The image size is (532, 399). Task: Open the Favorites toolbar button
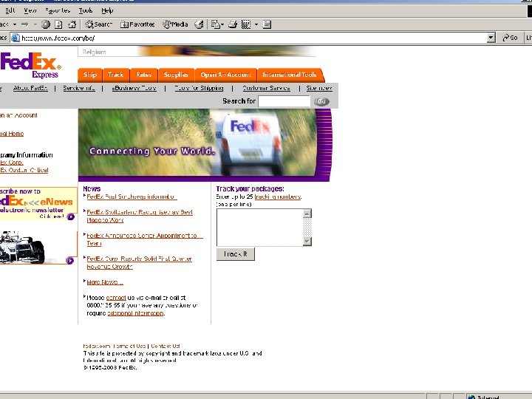(137, 24)
